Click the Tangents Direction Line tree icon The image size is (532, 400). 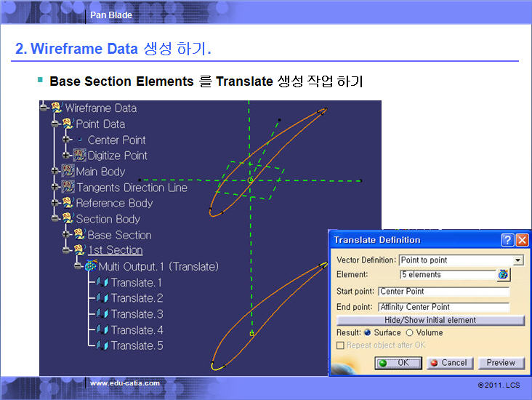(x=68, y=188)
